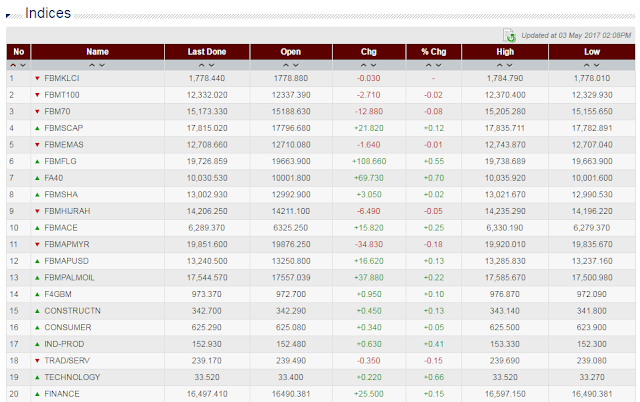
Task: Click the Low column header
Action: tap(592, 52)
